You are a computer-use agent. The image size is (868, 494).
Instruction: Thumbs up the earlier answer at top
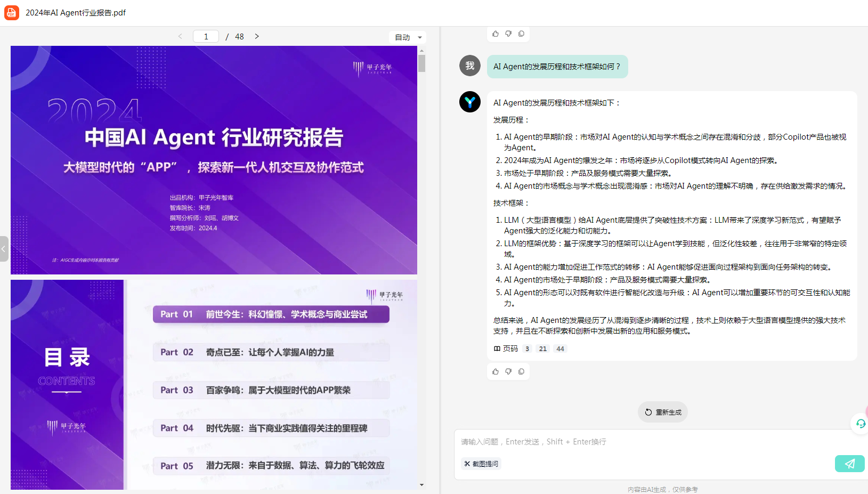point(496,34)
